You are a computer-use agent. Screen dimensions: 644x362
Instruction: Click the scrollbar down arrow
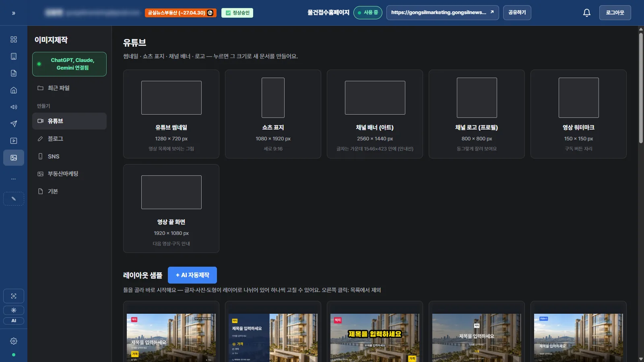coord(641,359)
